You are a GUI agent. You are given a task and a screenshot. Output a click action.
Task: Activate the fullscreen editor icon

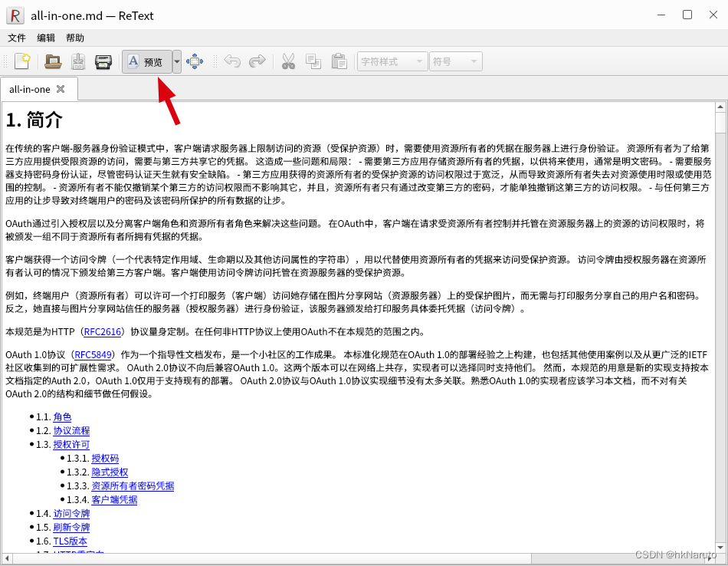pyautogui.click(x=195, y=62)
